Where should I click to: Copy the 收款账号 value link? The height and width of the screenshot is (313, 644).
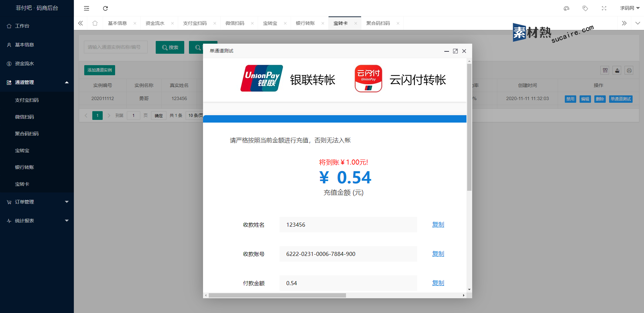438,254
